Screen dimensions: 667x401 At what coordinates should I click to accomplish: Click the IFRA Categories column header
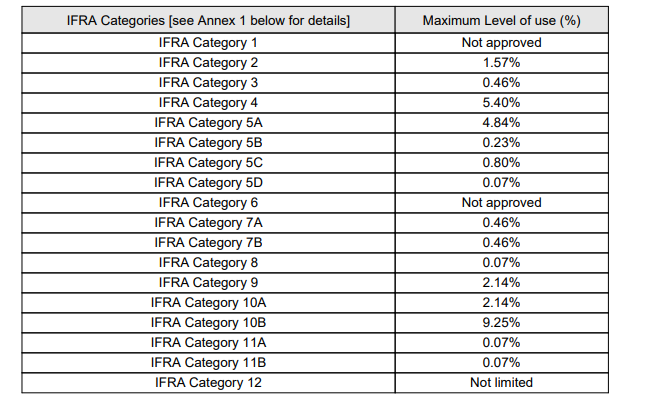[x=208, y=21]
